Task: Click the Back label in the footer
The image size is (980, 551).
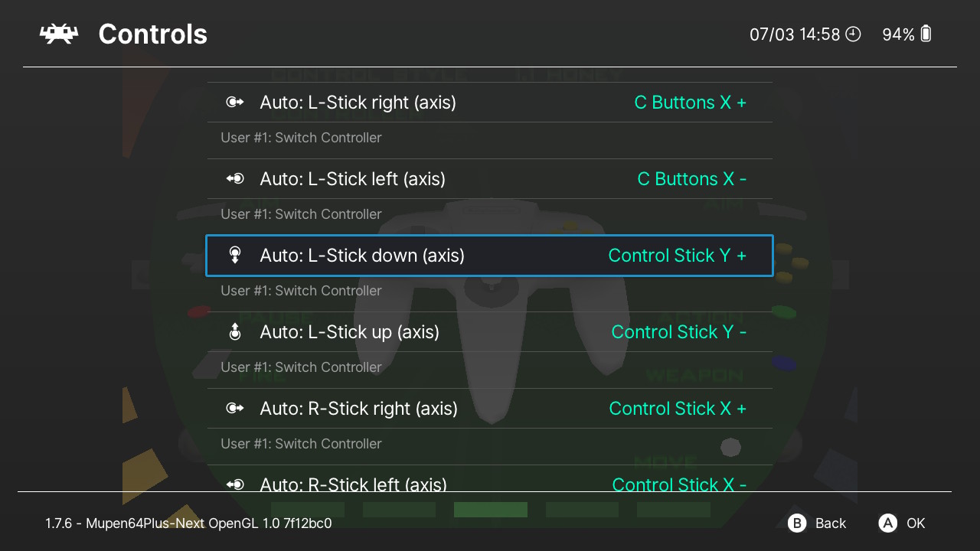Action: (831, 523)
